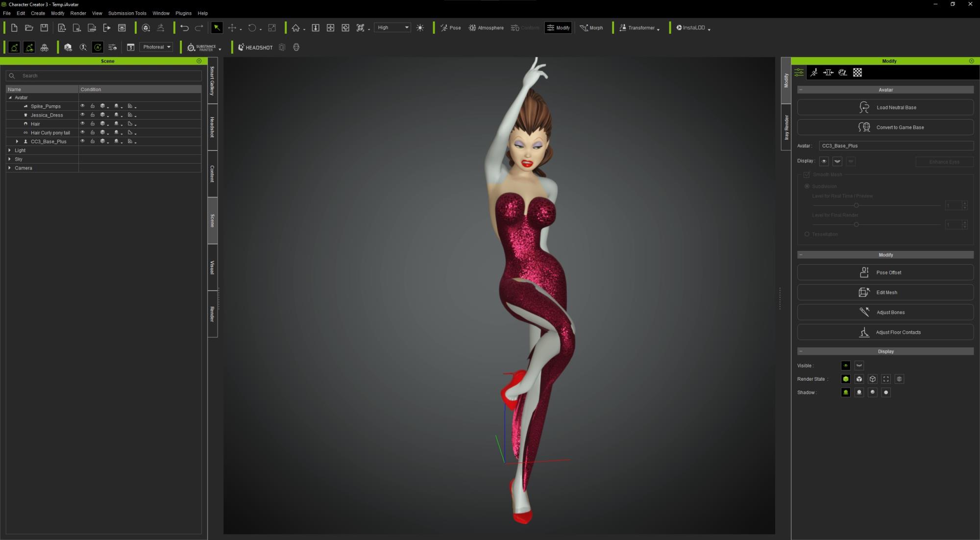This screenshot has height=540, width=980.
Task: Open the Attribute sliders tab in Modify panel
Action: click(799, 73)
